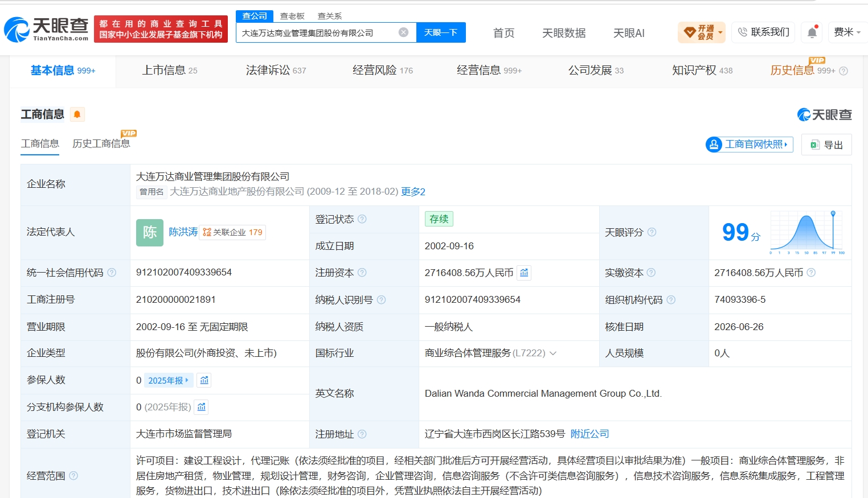Show 更多2 former names

413,192
